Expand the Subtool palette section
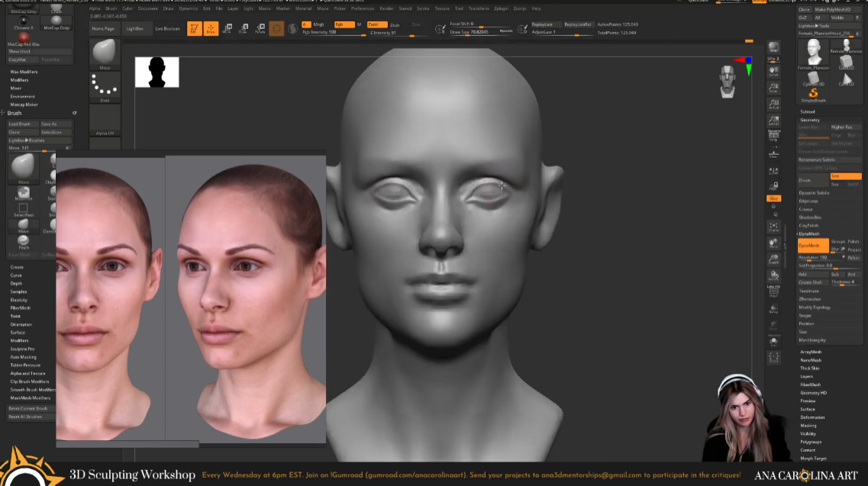This screenshot has width=868, height=486. click(x=808, y=112)
